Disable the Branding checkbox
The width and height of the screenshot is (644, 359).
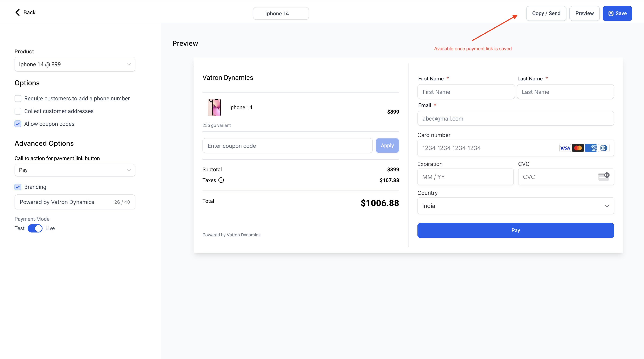[x=18, y=187]
